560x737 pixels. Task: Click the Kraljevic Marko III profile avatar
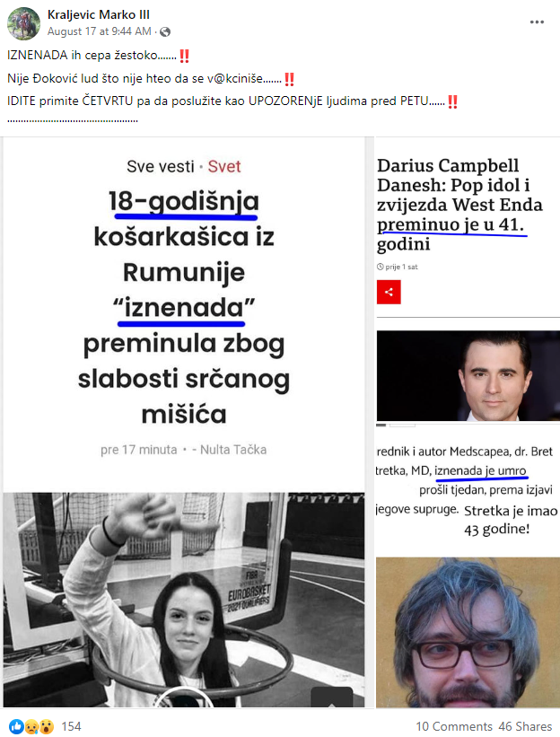[x=23, y=23]
